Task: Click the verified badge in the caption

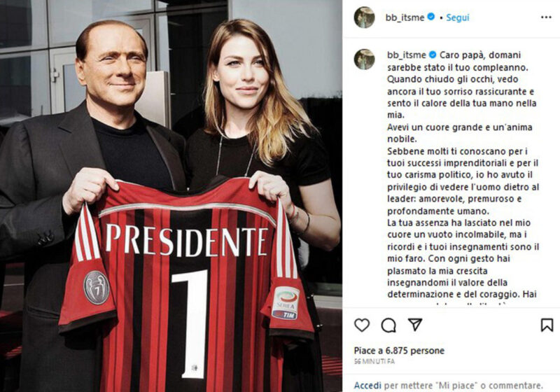Action: click(x=433, y=55)
